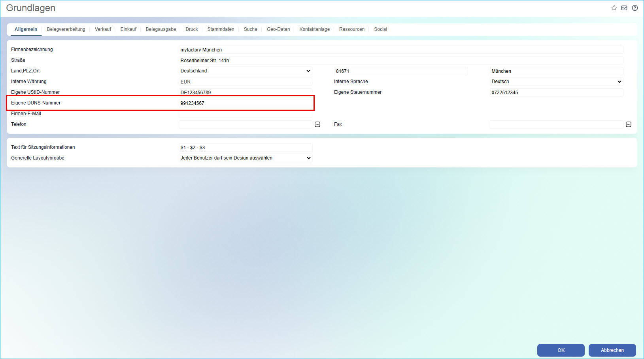
Task: Click the 'Eigene Steuernummer' label
Action: click(358, 92)
